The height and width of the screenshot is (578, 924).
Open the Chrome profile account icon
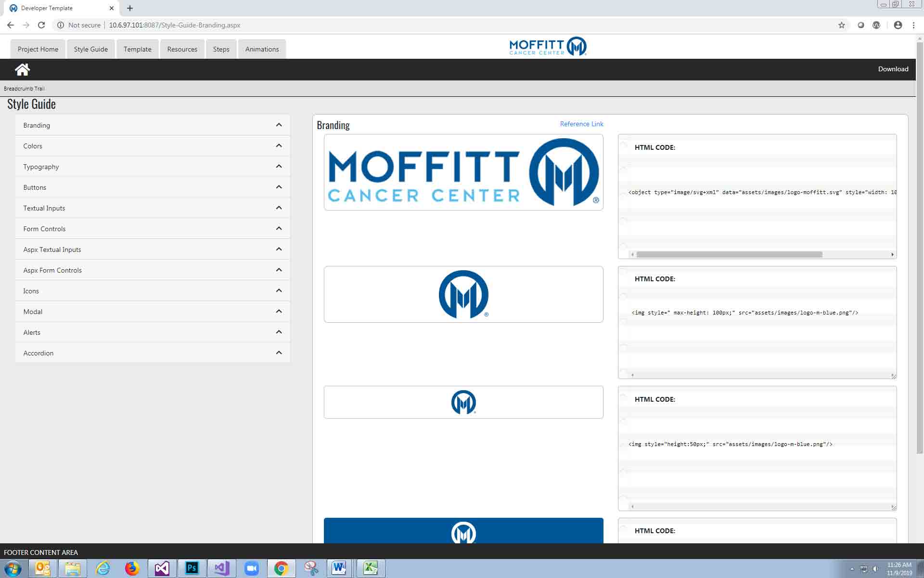(x=898, y=25)
